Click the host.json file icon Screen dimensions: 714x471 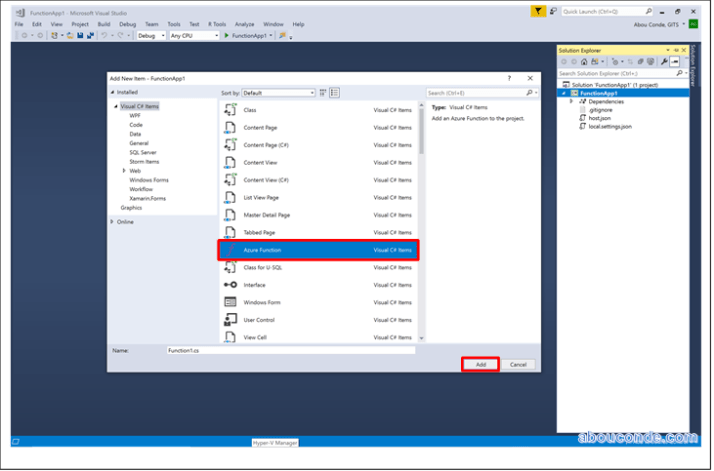click(582, 118)
